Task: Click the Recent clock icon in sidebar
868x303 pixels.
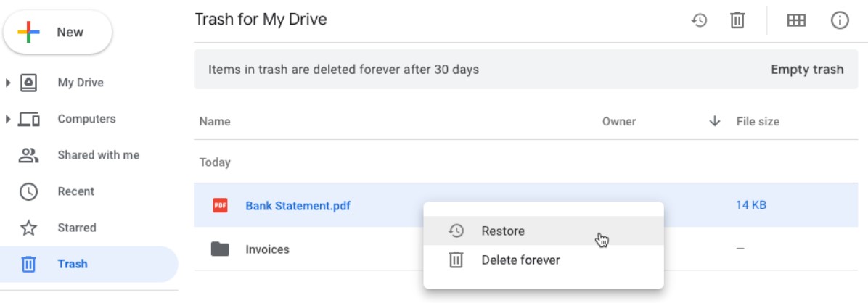Action: click(28, 192)
